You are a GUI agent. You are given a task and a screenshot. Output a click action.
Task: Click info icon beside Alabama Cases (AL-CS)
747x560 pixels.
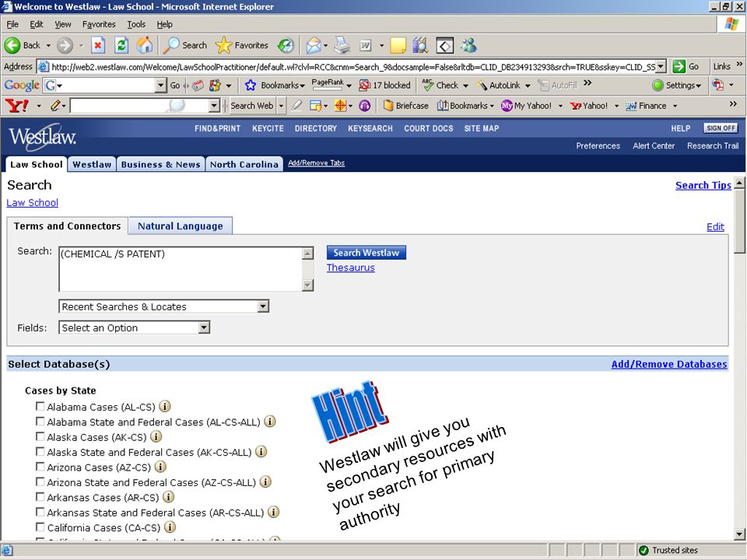point(165,406)
